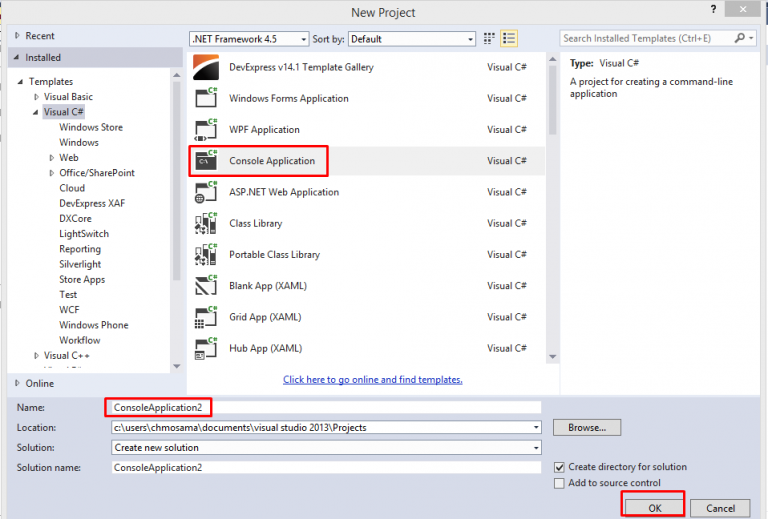768x519 pixels.
Task: Click the Cancel button
Action: (x=720, y=508)
